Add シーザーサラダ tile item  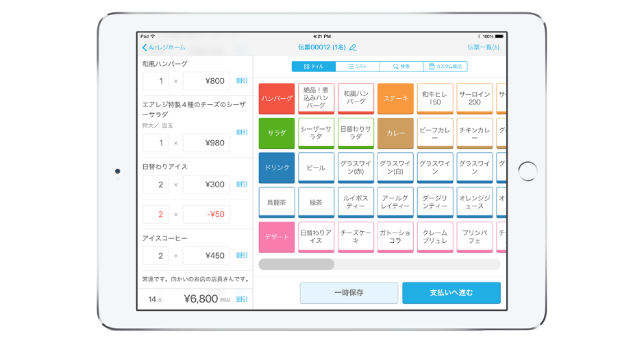pyautogui.click(x=317, y=133)
